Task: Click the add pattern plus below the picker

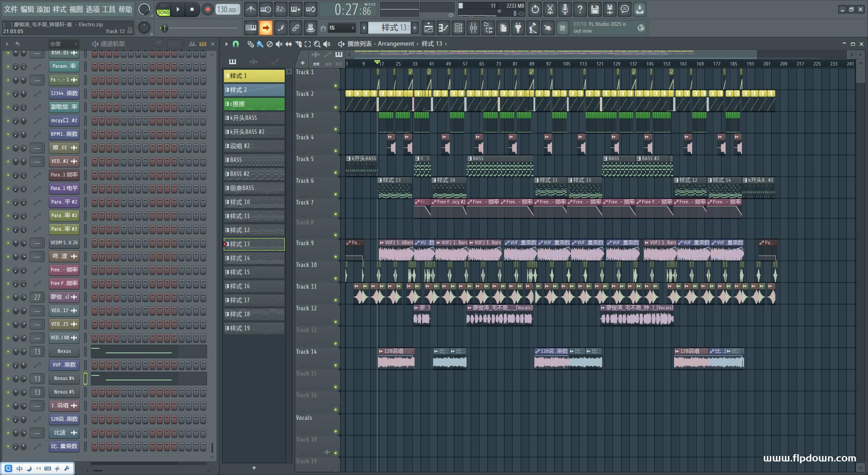Action: point(254,468)
